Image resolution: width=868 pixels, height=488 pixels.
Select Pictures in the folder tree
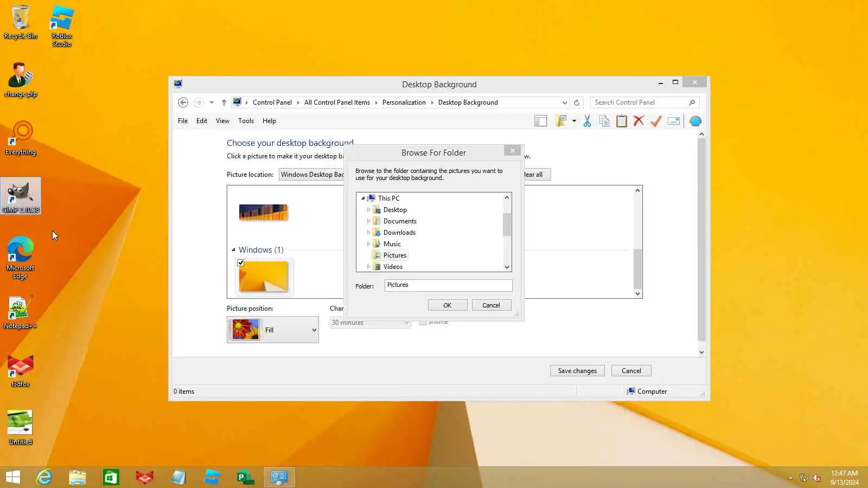pyautogui.click(x=395, y=255)
